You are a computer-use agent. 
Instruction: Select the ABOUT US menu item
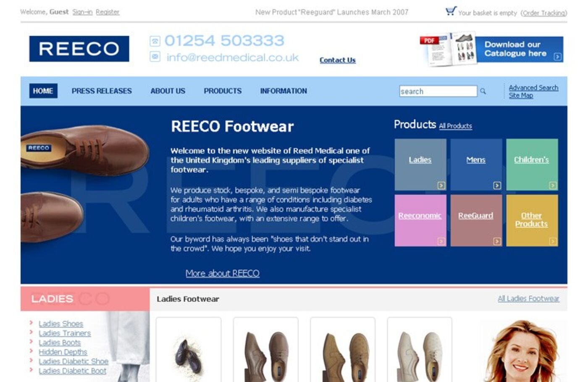pyautogui.click(x=168, y=91)
